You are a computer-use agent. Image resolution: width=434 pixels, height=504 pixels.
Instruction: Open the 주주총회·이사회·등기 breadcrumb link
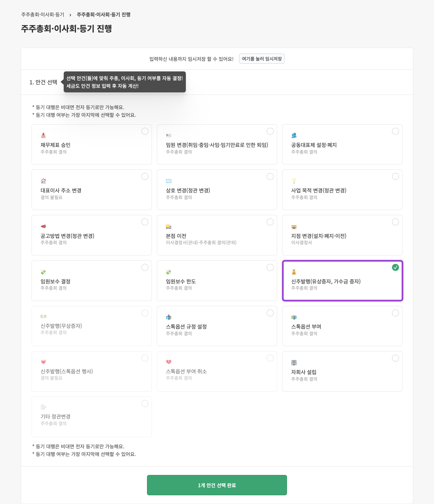point(42,15)
